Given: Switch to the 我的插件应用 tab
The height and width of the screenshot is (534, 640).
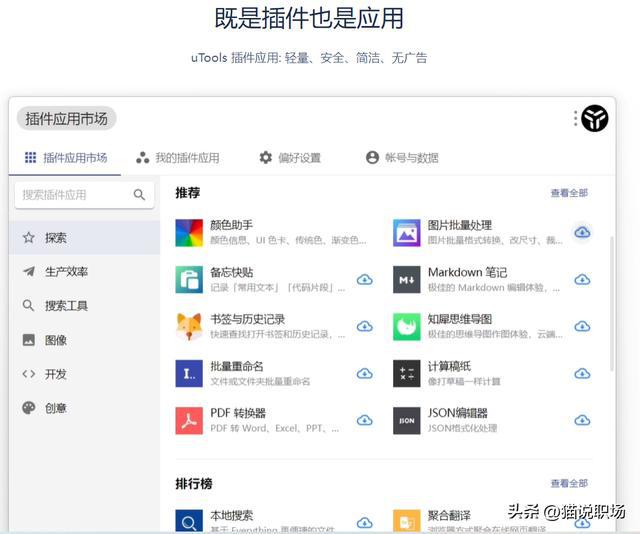Looking at the screenshot, I should coord(177,158).
